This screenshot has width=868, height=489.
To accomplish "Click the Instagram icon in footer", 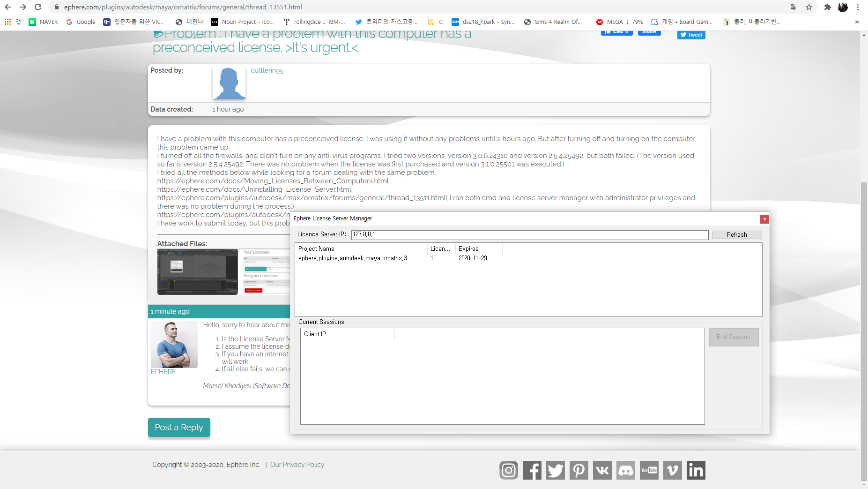I will (x=508, y=470).
